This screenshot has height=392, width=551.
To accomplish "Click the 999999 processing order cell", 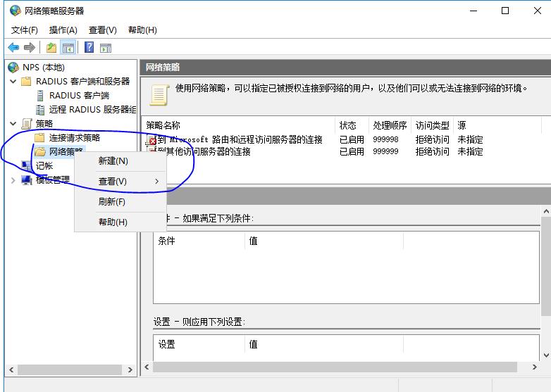I will [x=385, y=151].
